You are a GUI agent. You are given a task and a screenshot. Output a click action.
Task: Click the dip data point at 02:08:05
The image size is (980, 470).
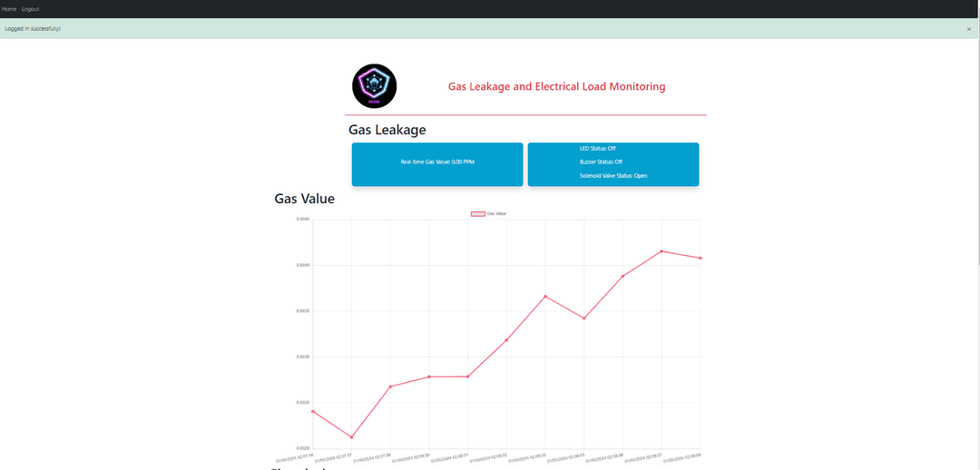coord(583,318)
